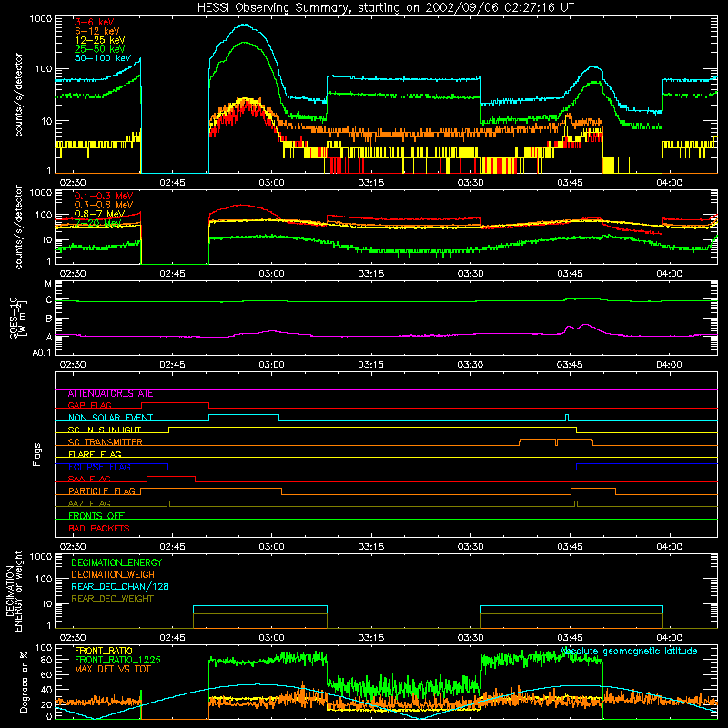Click the 0.1-0.3 MeV legend label
Viewport: 728px width, 728px height.
tap(104, 196)
